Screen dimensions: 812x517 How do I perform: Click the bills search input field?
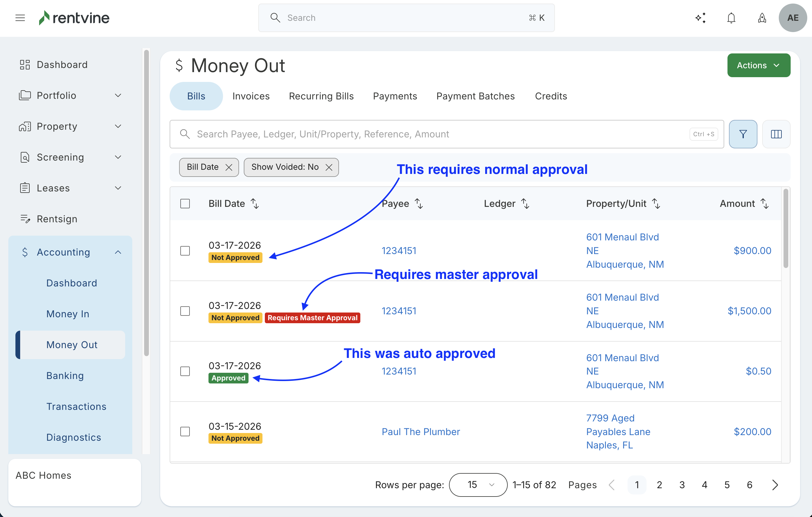point(438,134)
